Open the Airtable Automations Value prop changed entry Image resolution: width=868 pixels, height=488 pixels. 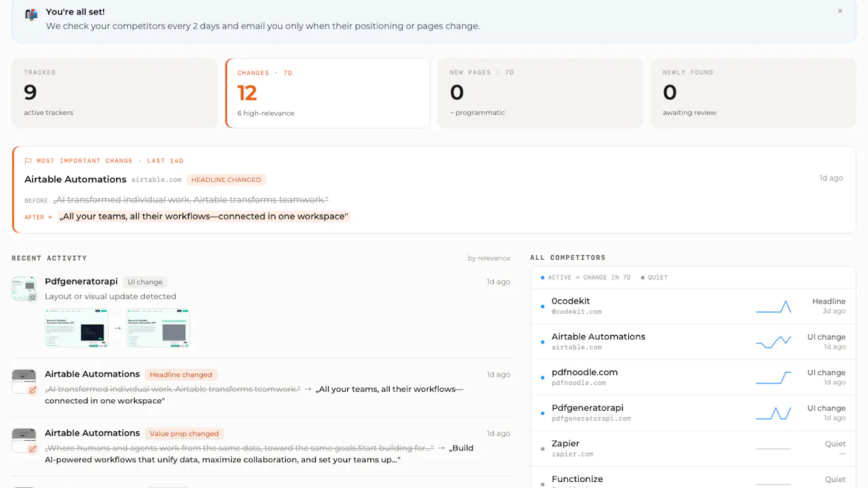pos(92,433)
